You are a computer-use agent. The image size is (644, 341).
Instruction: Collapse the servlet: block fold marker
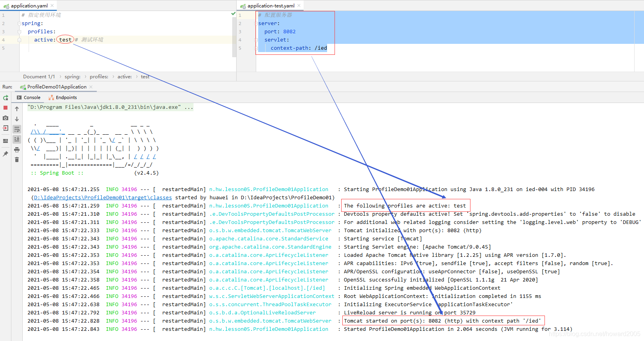coord(256,40)
